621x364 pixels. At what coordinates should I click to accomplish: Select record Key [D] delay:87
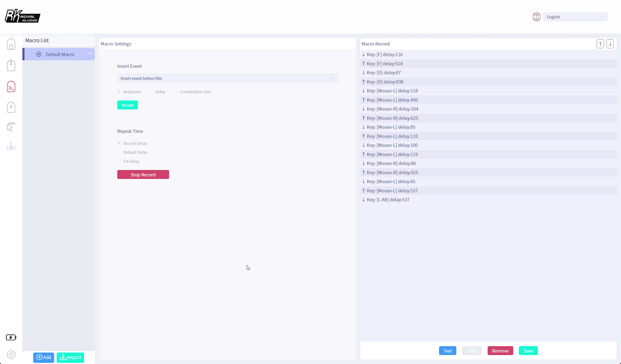[488, 73]
